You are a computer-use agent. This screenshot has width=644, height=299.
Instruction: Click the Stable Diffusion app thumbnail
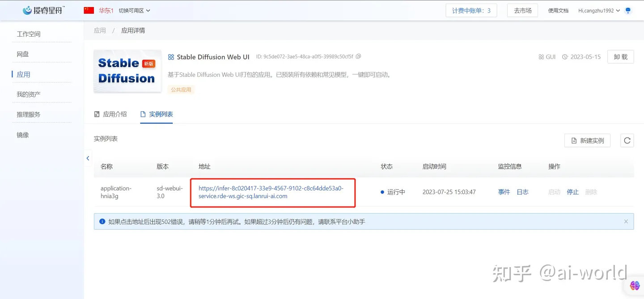tap(127, 71)
